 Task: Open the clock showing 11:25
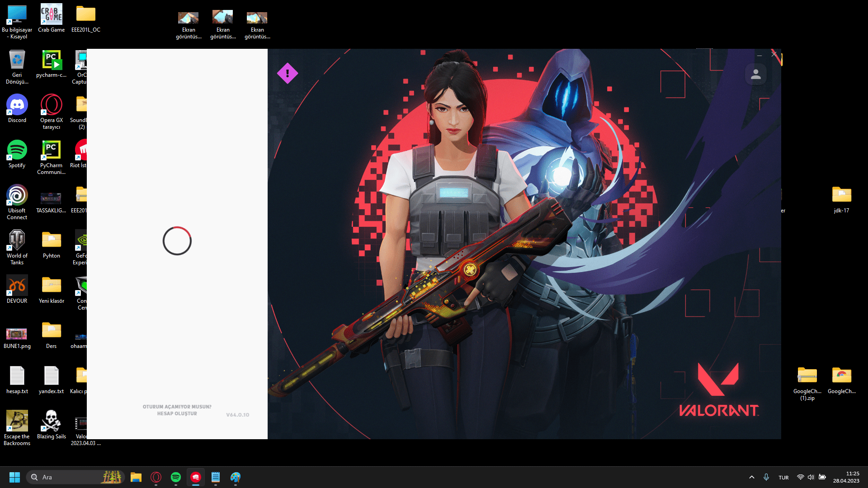(x=846, y=477)
